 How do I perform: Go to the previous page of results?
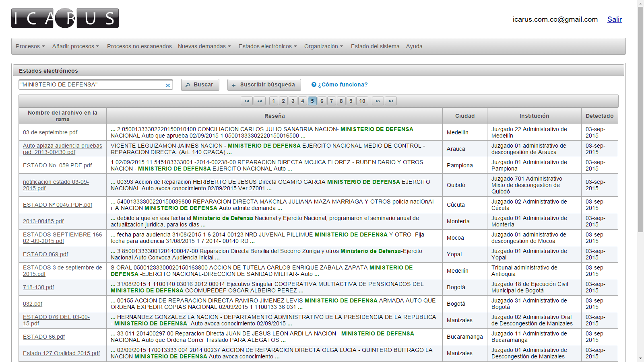coord(260,101)
